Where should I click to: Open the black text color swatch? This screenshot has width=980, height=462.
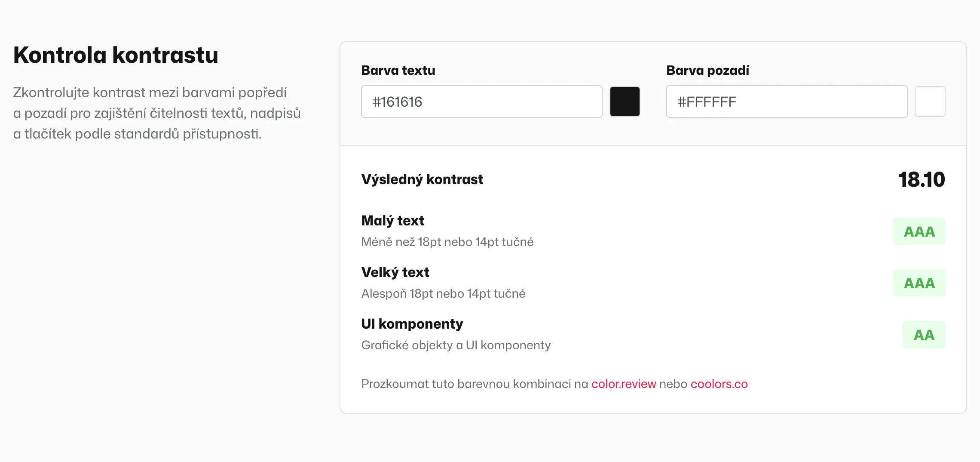(x=625, y=102)
